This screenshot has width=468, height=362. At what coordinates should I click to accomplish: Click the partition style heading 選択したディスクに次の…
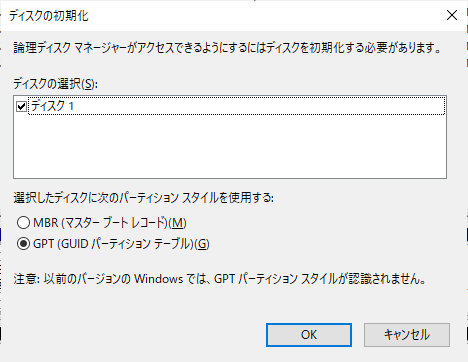click(143, 198)
